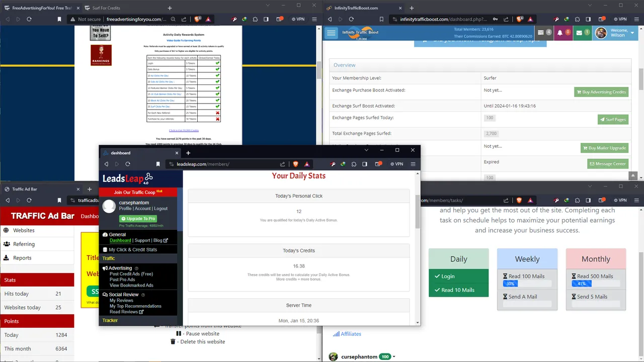Toggle the sidebar panel in FreeAdvertisingForYou window
The image size is (644, 362).
[x=266, y=19]
